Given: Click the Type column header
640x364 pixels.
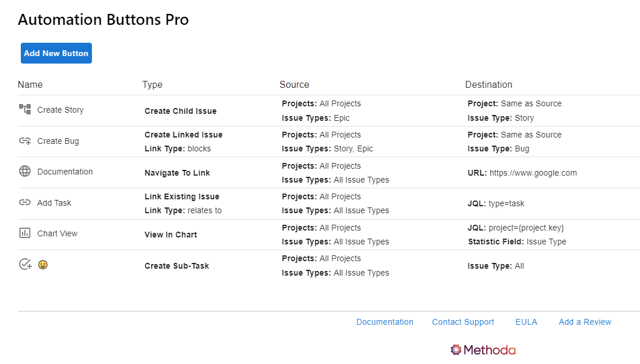Looking at the screenshot, I should [152, 84].
